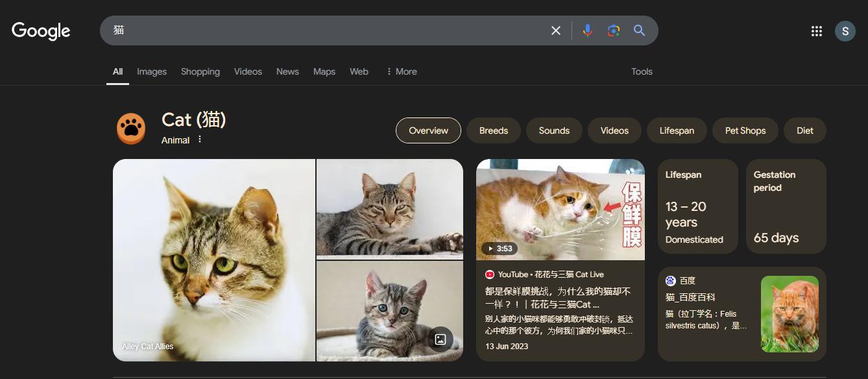Clear the search box text

click(555, 31)
